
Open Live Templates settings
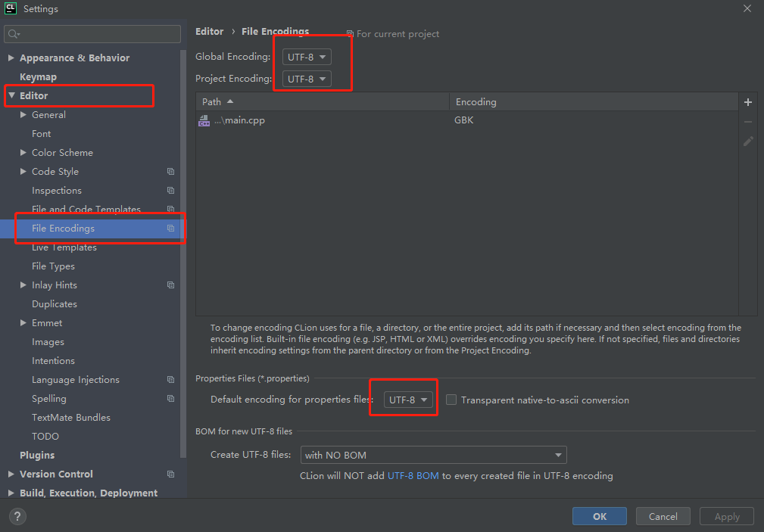point(64,247)
